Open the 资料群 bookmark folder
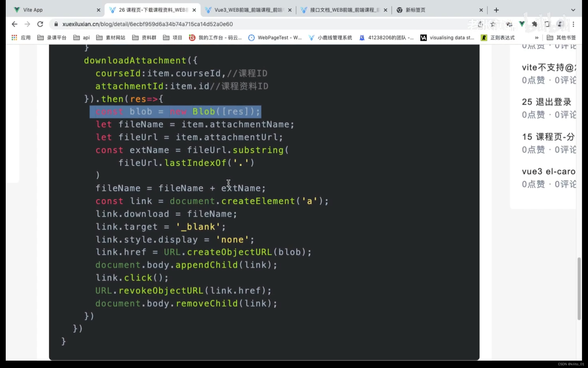588x368 pixels. [x=144, y=37]
